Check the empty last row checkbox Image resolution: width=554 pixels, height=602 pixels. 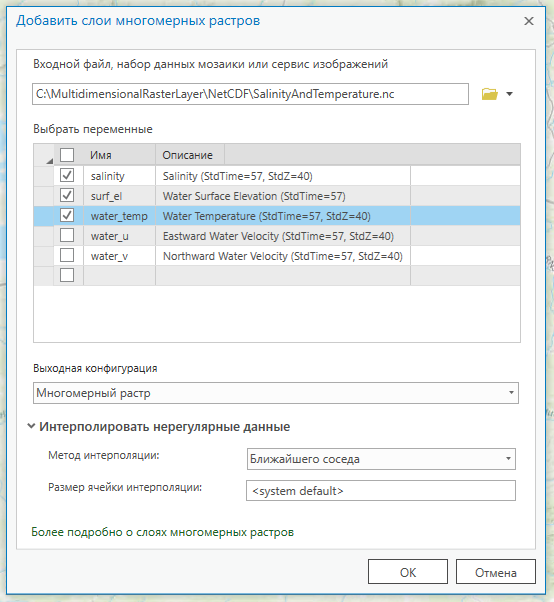point(67,275)
